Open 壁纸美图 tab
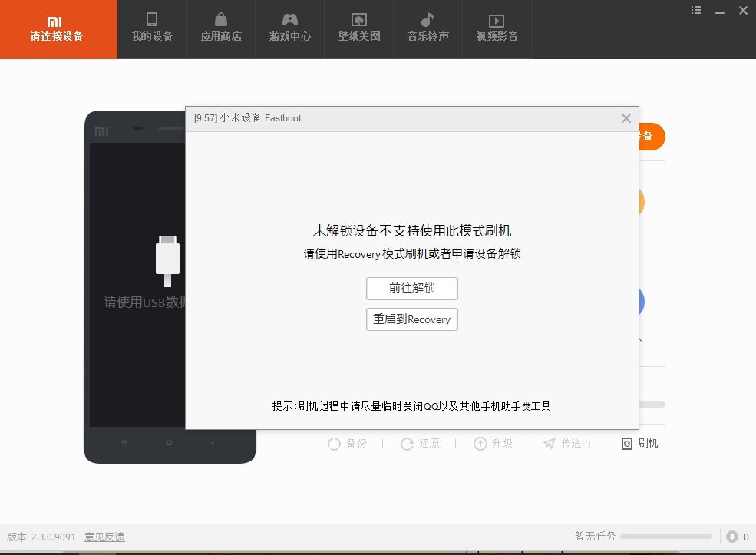The height and width of the screenshot is (555, 756). tap(359, 29)
